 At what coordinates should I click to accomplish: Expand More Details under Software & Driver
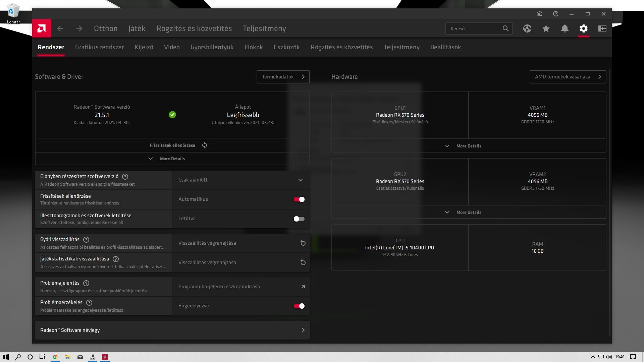click(172, 159)
